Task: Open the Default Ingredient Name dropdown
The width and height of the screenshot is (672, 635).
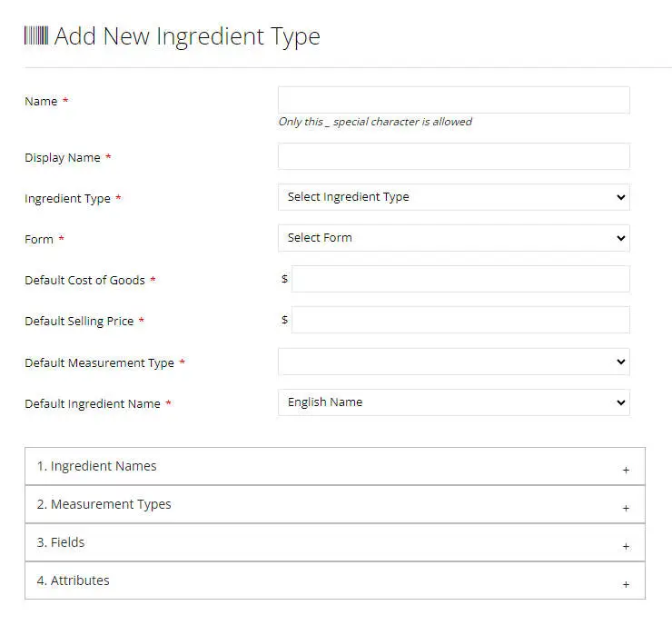Action: tap(453, 402)
